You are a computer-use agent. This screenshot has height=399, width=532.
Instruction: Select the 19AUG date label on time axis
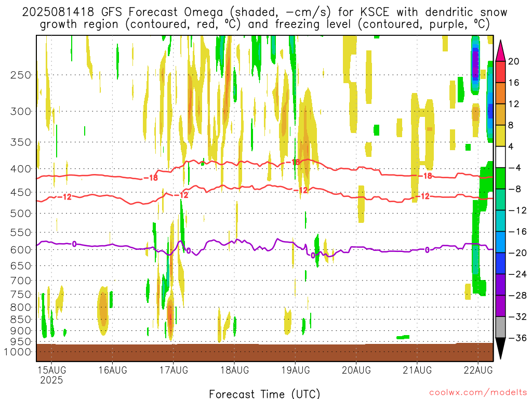click(295, 370)
